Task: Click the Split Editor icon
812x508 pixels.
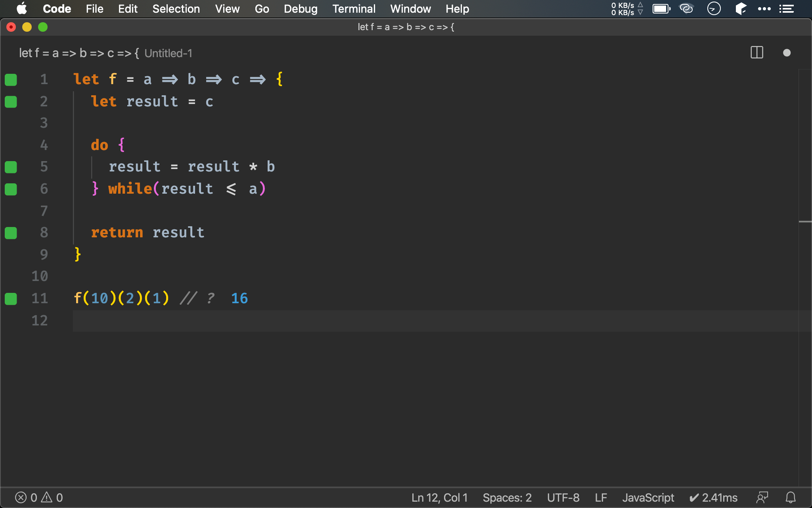Action: coord(757,53)
